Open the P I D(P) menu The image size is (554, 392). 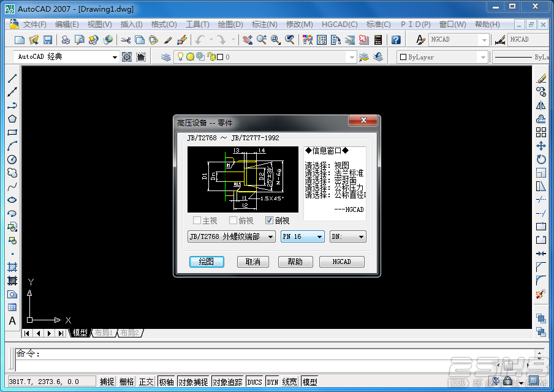pos(415,24)
